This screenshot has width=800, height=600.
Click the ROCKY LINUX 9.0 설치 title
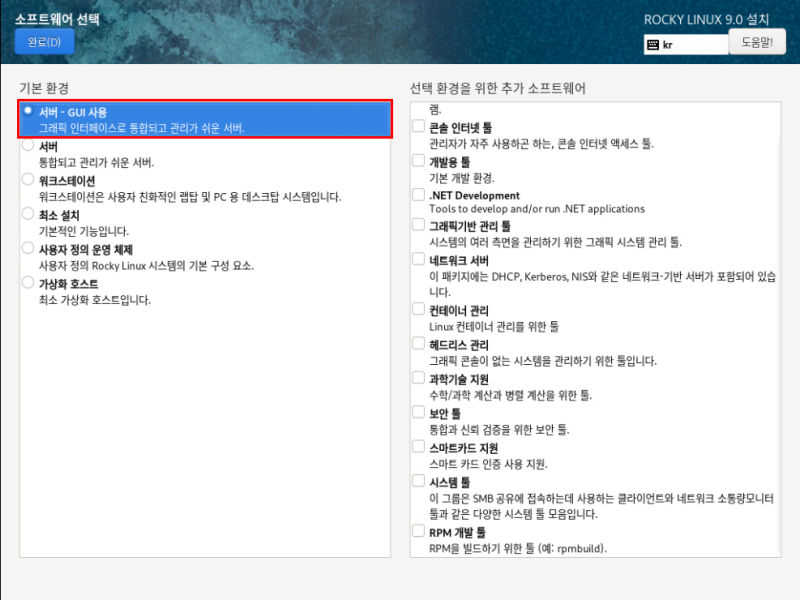(x=706, y=19)
